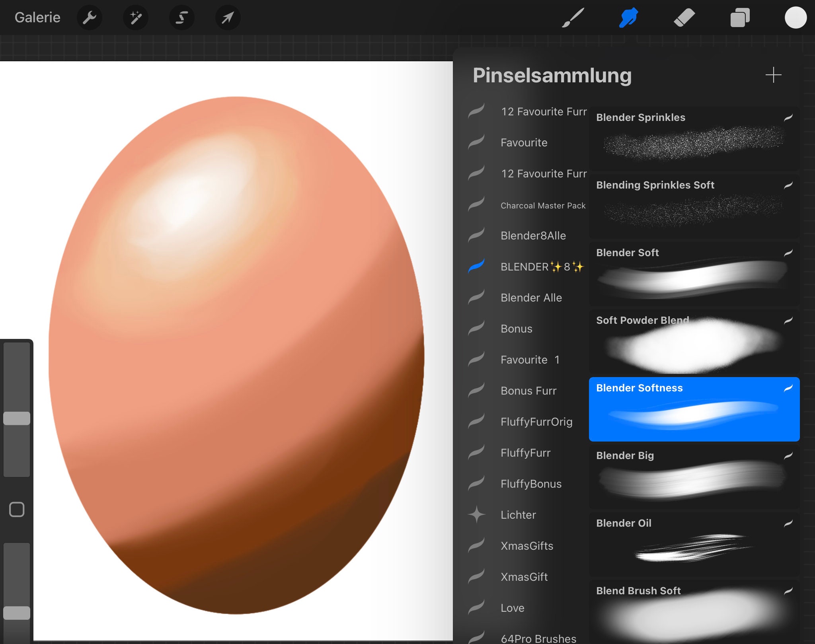Click the Blend Brush Soft stroke mark
Viewport: 815px width, 644px height.
788,591
